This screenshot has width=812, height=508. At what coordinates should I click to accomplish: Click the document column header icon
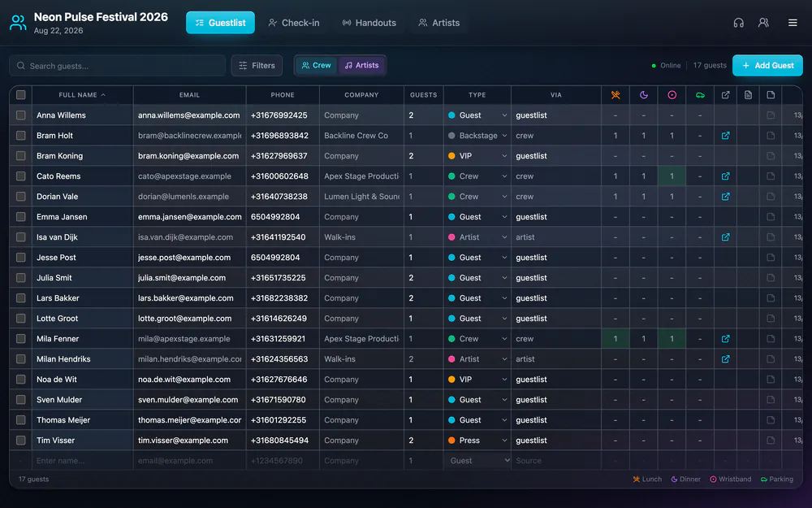click(749, 95)
